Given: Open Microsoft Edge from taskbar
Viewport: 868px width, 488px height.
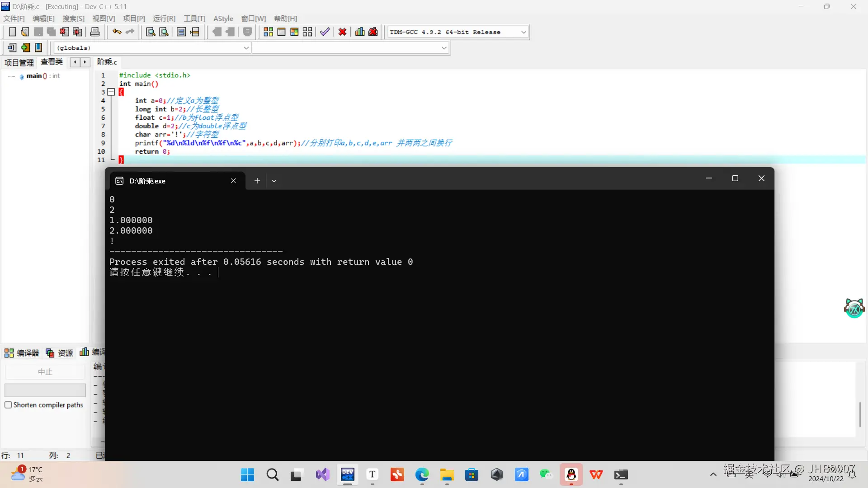Looking at the screenshot, I should 422,474.
